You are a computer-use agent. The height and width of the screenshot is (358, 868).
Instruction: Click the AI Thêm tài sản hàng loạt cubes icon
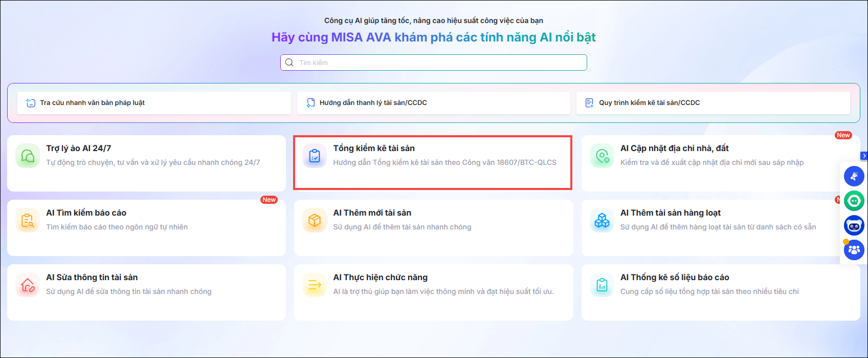tap(602, 220)
